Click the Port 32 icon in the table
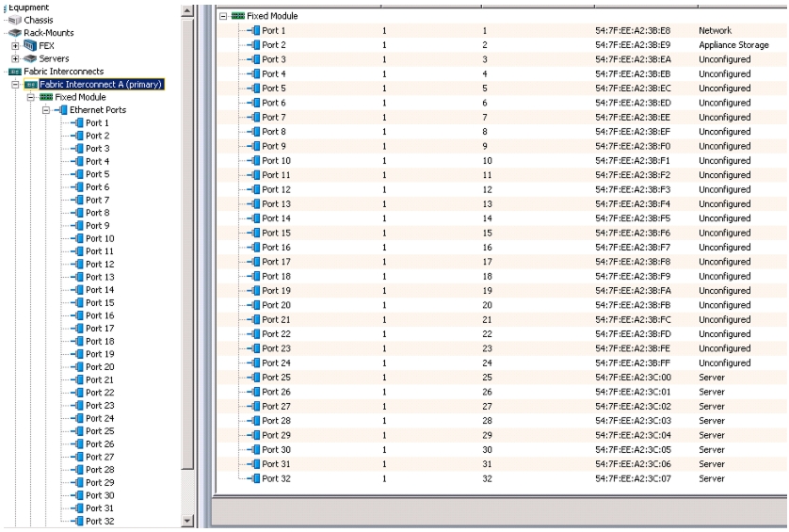The image size is (789, 532). pyautogui.click(x=254, y=478)
